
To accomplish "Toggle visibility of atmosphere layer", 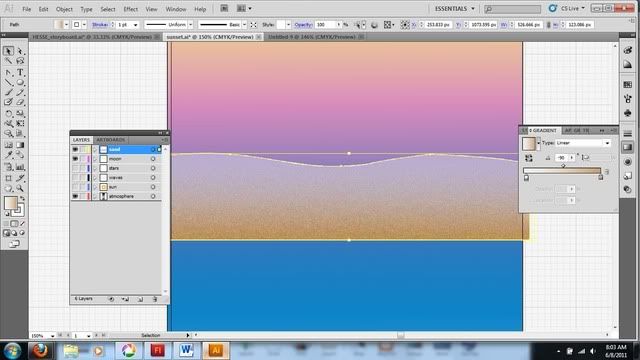I will (x=75, y=196).
